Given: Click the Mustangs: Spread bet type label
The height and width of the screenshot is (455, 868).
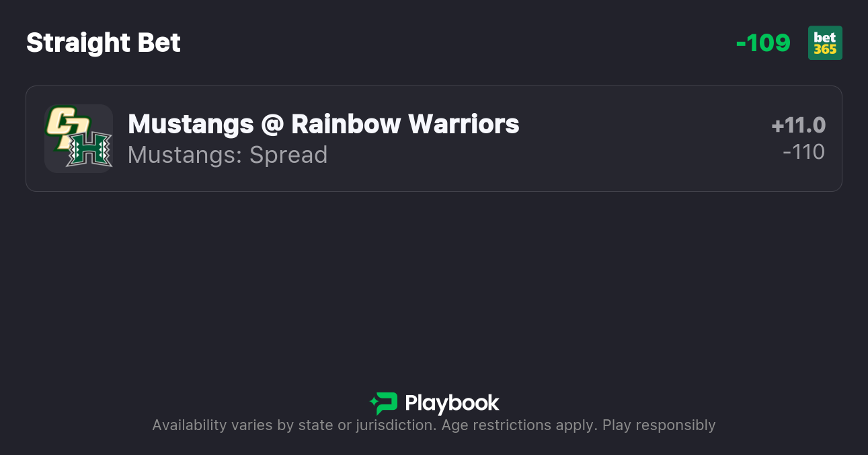Looking at the screenshot, I should point(227,155).
